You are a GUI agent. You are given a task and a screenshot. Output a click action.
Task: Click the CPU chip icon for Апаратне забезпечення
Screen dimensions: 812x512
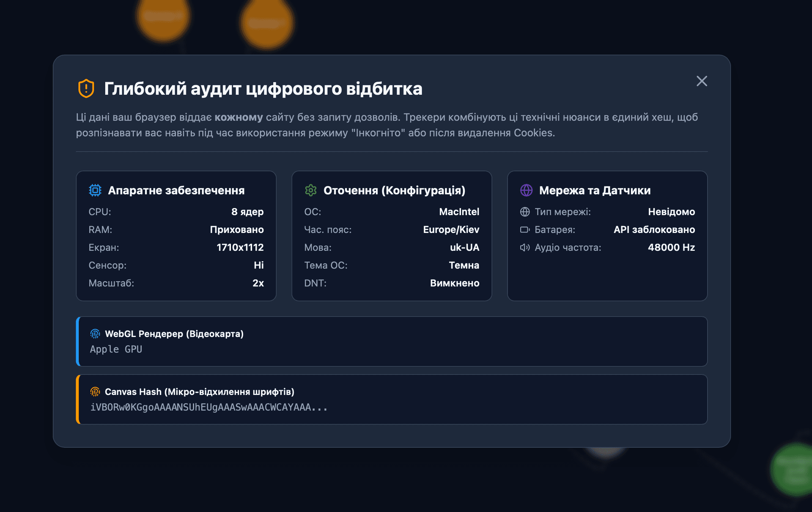coord(95,190)
